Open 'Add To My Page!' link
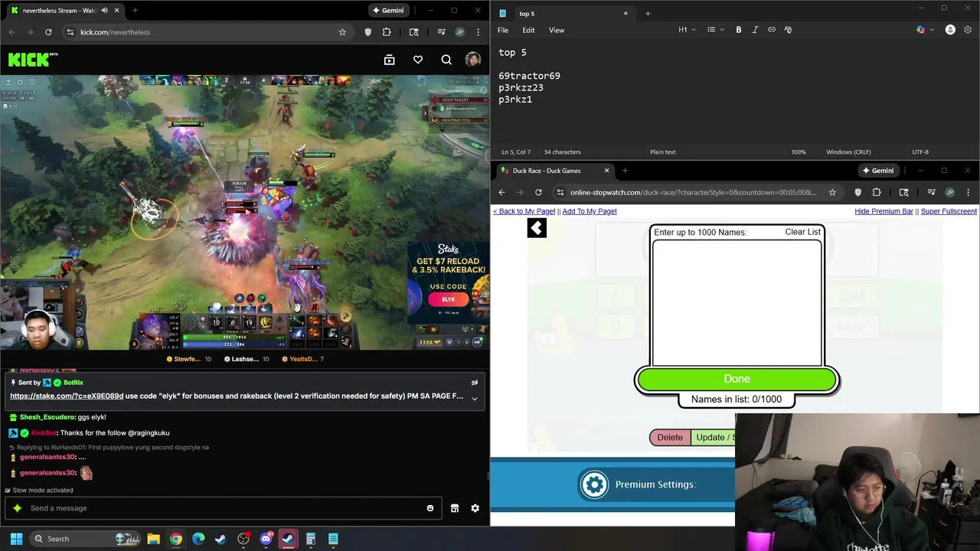Screen dimensions: 980x551 point(590,211)
